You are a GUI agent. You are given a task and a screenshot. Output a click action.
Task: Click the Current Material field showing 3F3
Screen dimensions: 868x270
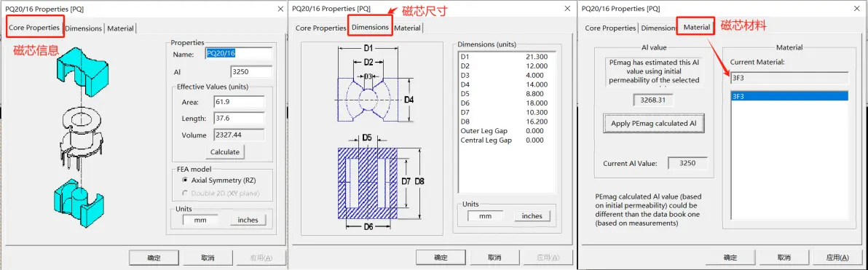tap(789, 78)
